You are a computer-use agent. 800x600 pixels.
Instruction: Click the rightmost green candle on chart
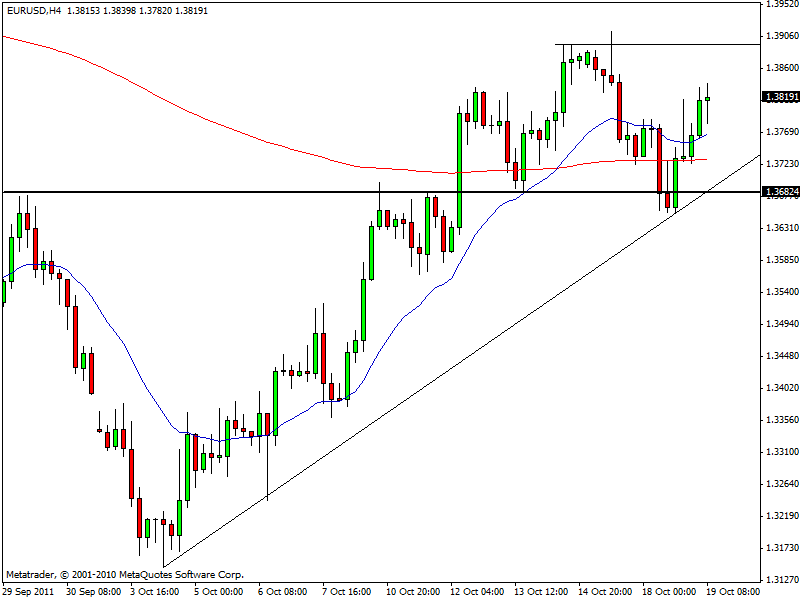click(x=708, y=98)
